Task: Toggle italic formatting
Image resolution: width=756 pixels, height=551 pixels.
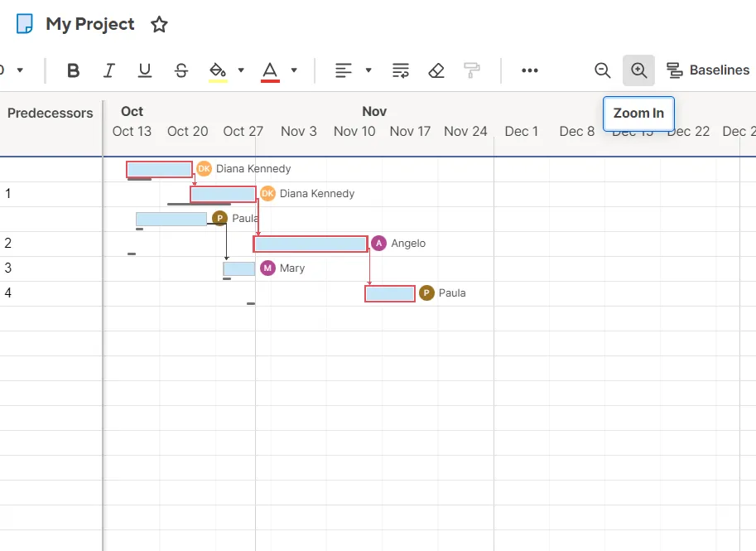Action: [109, 70]
